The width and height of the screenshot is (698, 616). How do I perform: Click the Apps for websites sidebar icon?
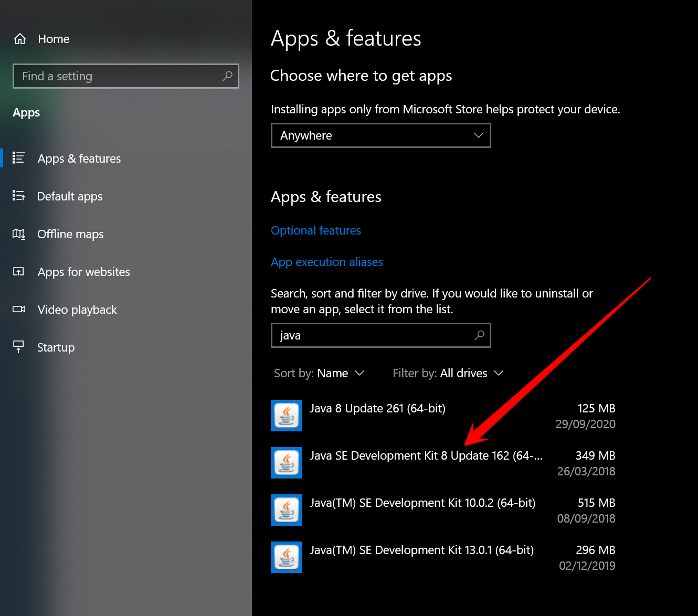pyautogui.click(x=19, y=271)
